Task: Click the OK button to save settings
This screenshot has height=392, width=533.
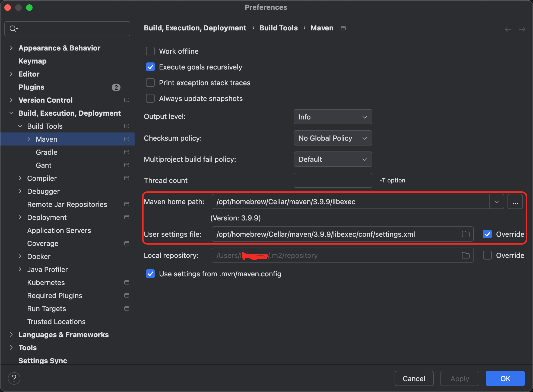Action: (505, 378)
